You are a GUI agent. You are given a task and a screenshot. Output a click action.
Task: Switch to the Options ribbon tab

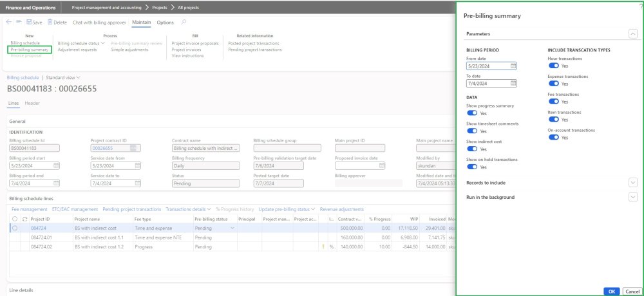tap(165, 22)
